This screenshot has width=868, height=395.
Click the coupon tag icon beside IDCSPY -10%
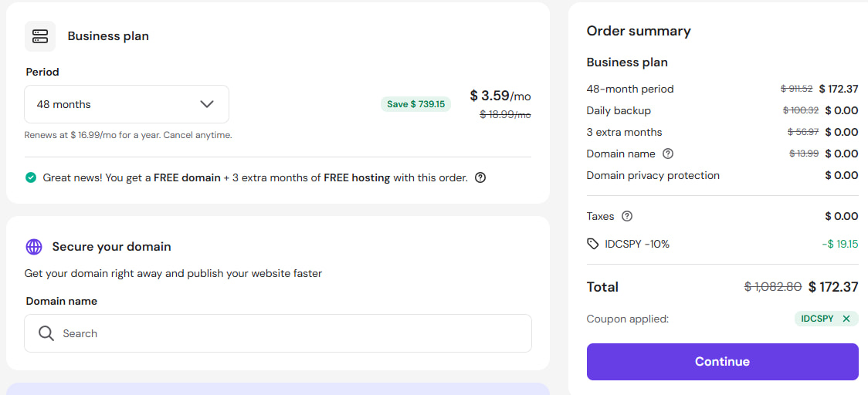[x=592, y=244]
